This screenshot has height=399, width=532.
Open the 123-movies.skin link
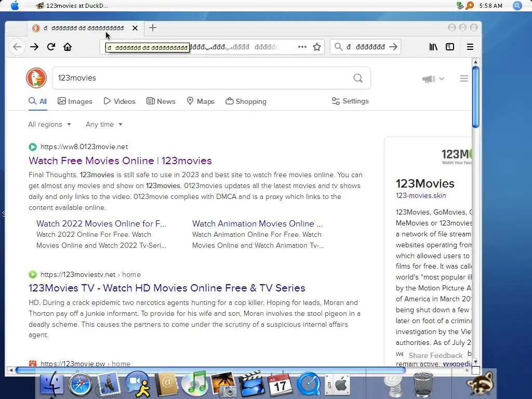[421, 196]
